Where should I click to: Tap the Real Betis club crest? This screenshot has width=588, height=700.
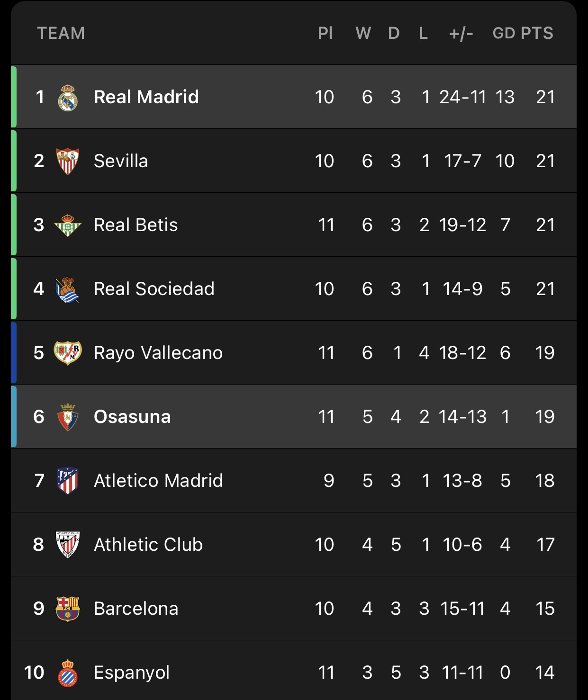coord(68,225)
